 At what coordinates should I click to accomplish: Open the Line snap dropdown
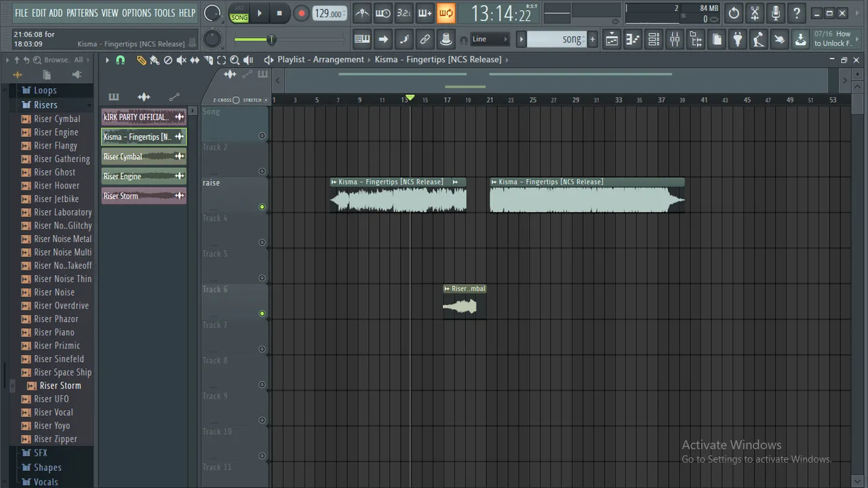pos(490,39)
